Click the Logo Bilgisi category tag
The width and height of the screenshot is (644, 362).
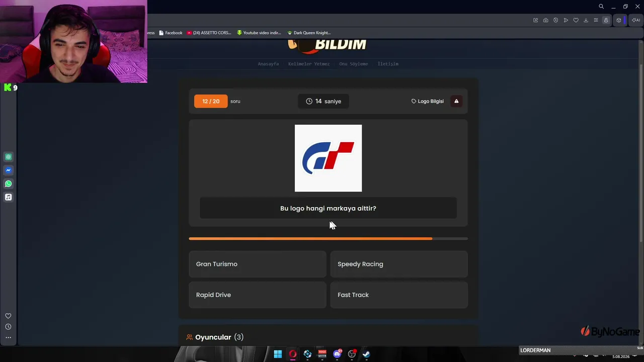point(428,101)
